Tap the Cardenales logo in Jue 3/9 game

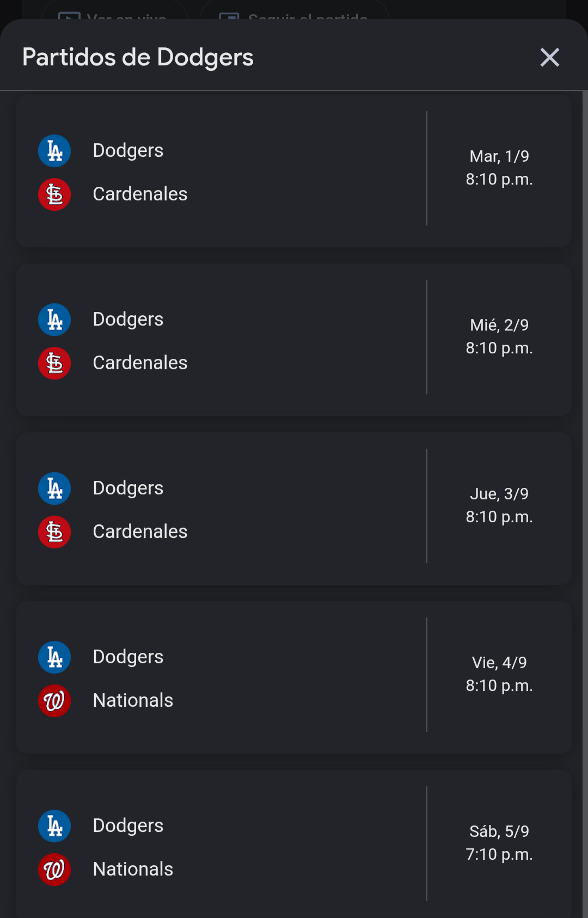point(54,532)
